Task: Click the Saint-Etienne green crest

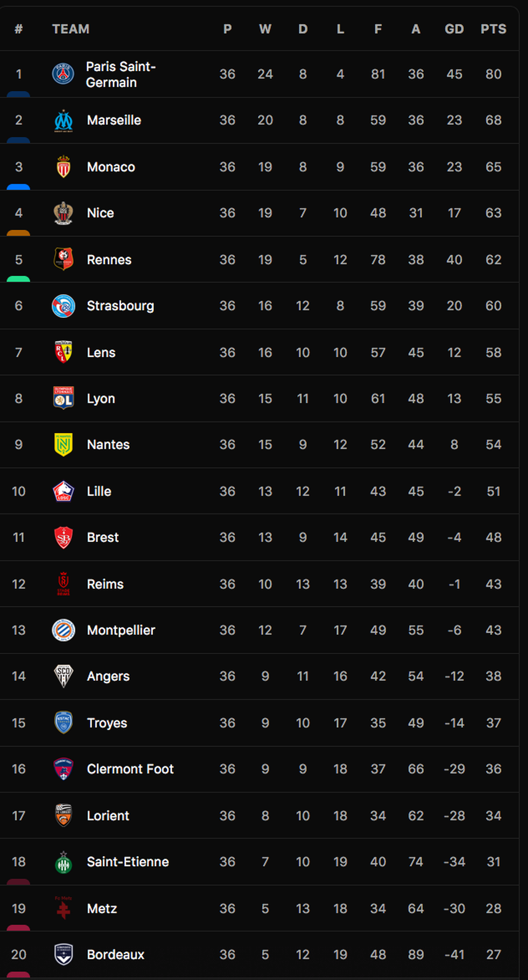Action: click(64, 862)
